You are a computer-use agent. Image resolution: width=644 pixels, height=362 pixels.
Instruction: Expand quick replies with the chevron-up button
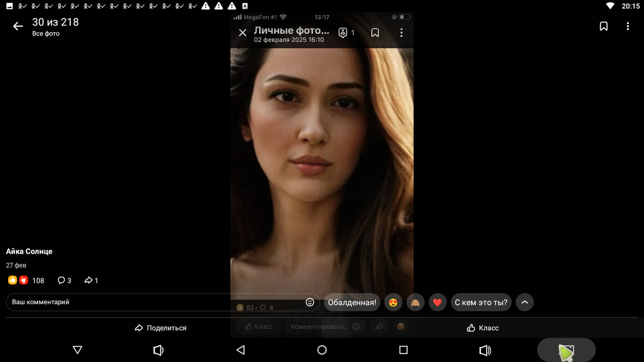coord(525,302)
